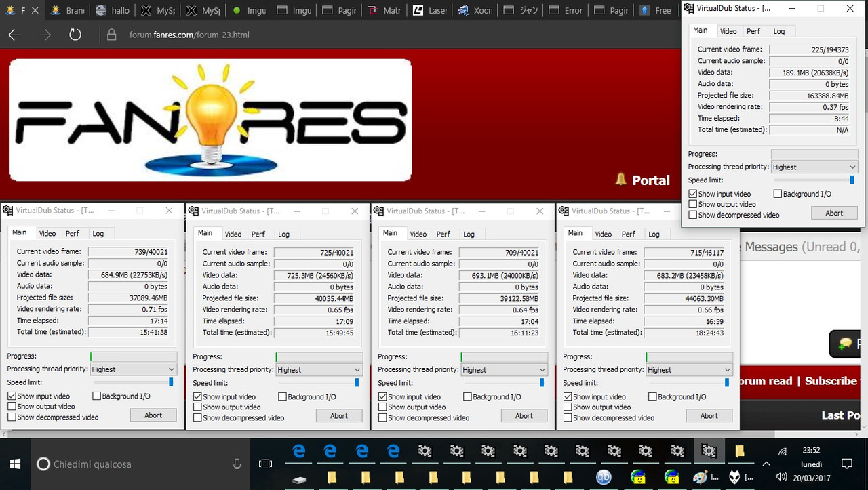Open qBittorrent from the taskbar
The image size is (868, 490).
604,477
